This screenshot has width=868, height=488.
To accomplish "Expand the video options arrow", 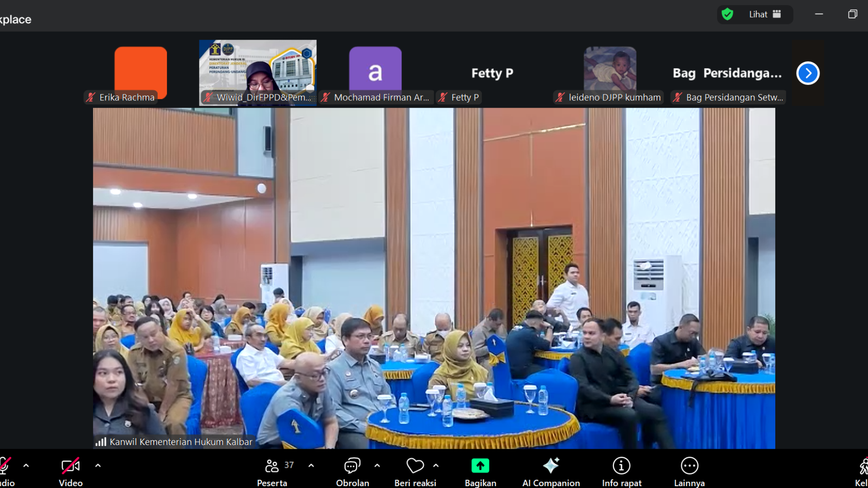I will click(x=98, y=465).
